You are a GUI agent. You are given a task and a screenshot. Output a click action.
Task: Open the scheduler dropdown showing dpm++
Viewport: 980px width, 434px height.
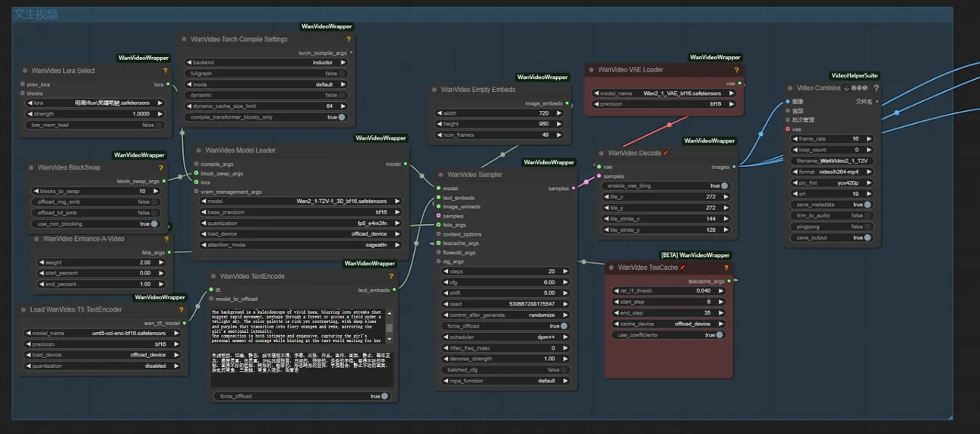coord(505,337)
